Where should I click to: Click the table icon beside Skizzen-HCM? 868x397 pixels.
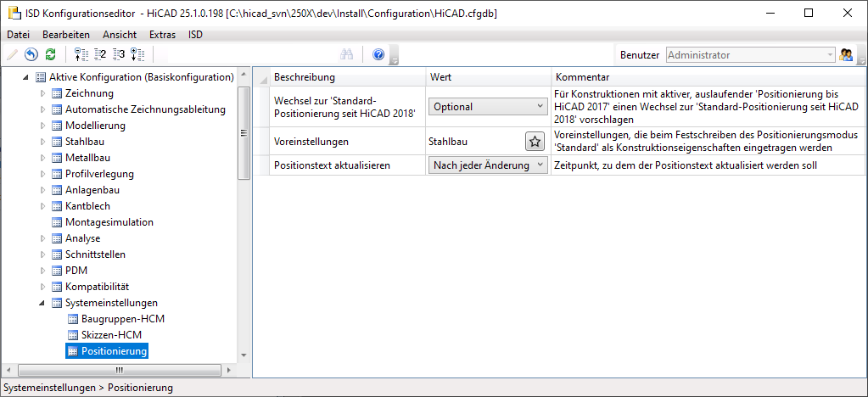tap(73, 335)
